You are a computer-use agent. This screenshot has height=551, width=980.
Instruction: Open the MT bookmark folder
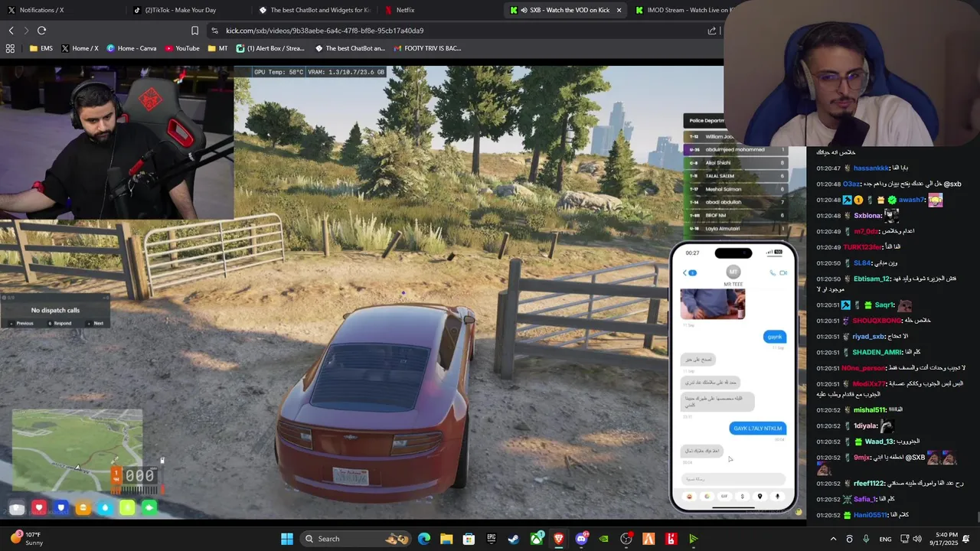coord(217,48)
